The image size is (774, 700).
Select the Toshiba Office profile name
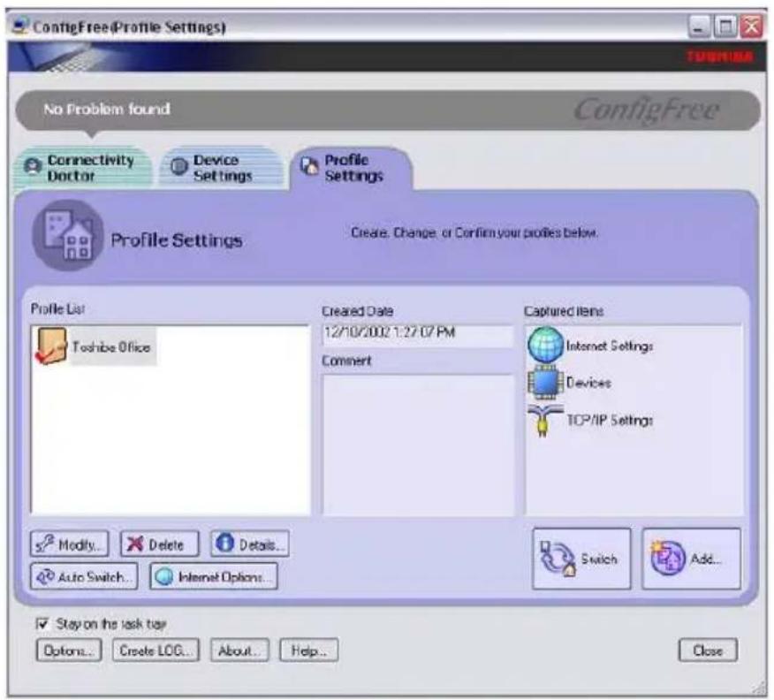tap(111, 347)
